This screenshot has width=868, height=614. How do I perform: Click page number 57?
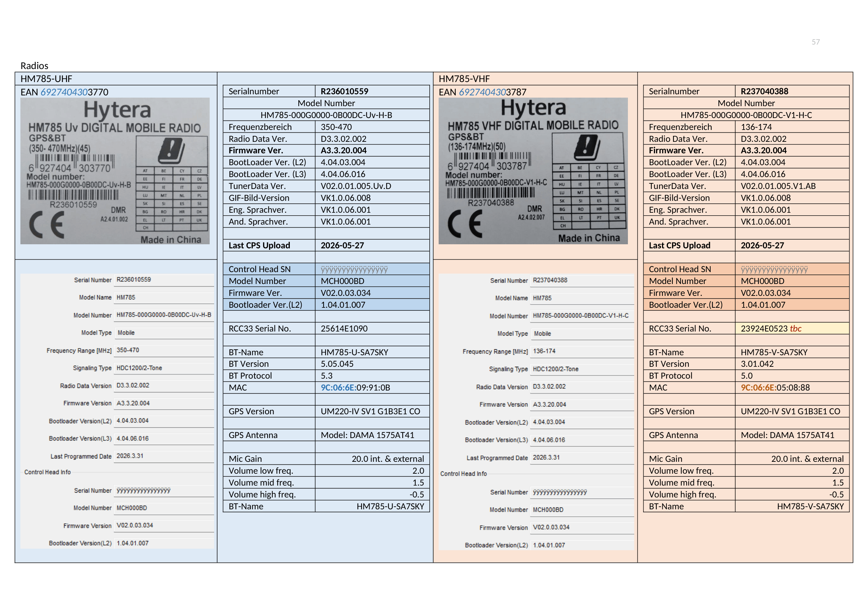click(815, 42)
